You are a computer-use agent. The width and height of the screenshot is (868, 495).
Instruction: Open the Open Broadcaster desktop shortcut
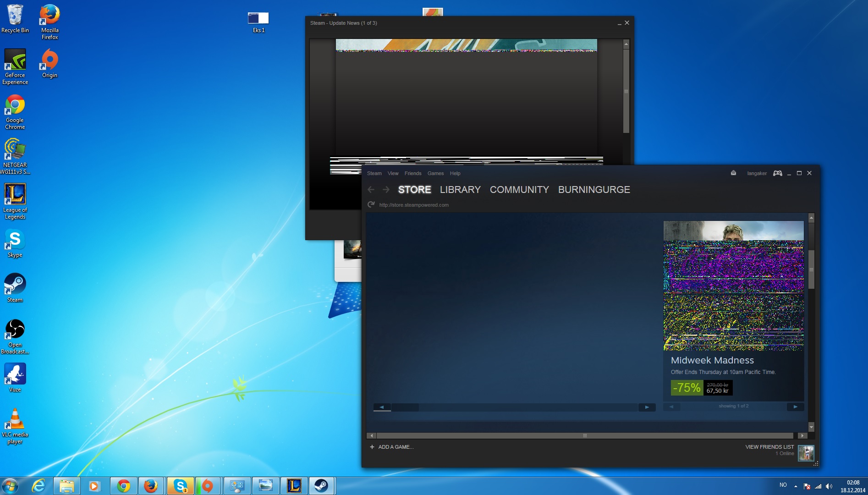coord(15,336)
